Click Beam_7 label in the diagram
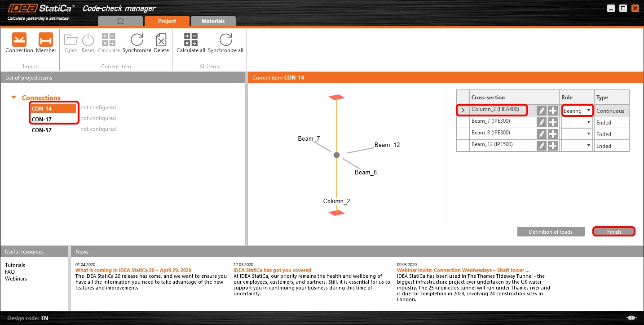 click(309, 138)
